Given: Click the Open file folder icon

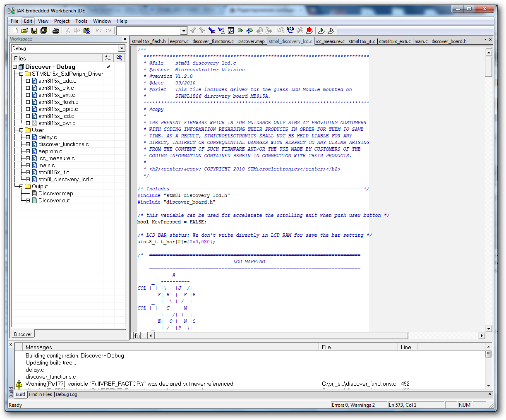Looking at the screenshot, I should [x=25, y=31].
